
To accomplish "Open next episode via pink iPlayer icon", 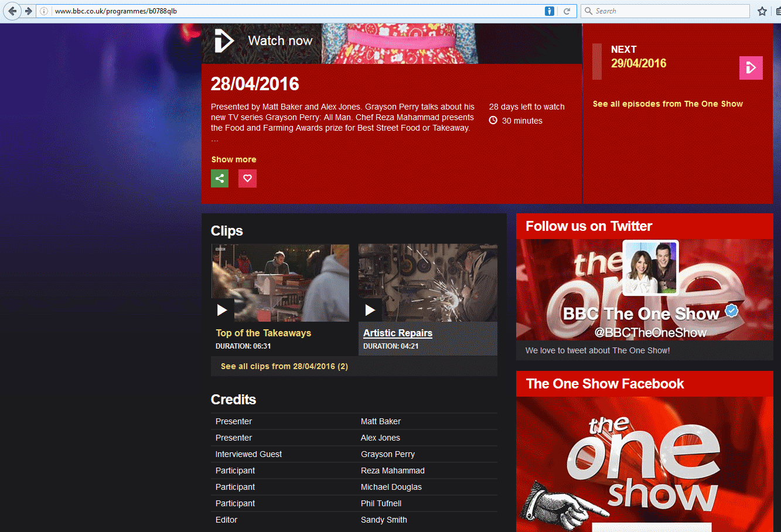I will pos(751,68).
